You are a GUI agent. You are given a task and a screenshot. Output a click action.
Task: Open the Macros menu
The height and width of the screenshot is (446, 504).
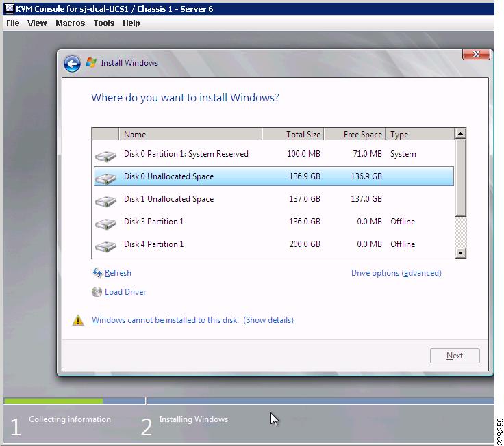point(71,23)
